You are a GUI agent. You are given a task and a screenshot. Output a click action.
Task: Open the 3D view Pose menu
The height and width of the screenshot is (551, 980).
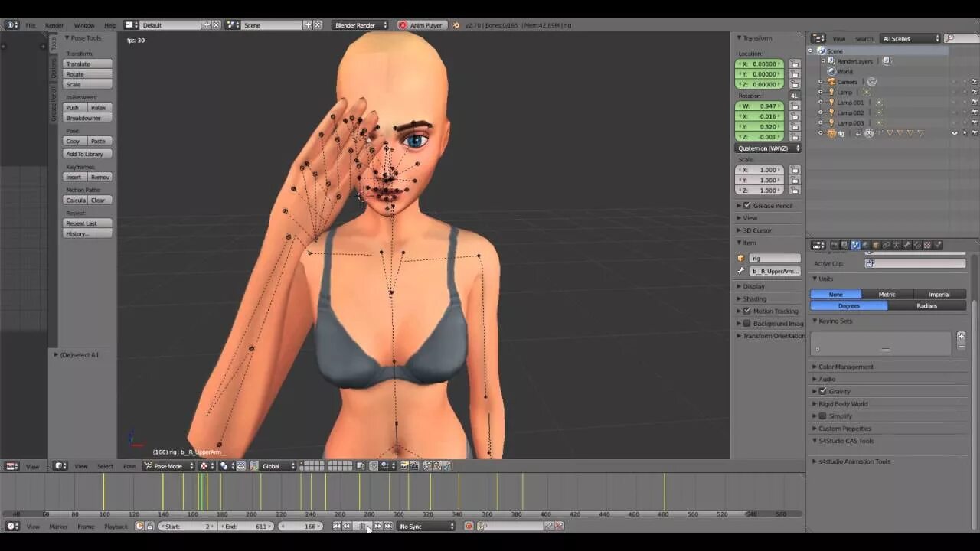click(129, 466)
